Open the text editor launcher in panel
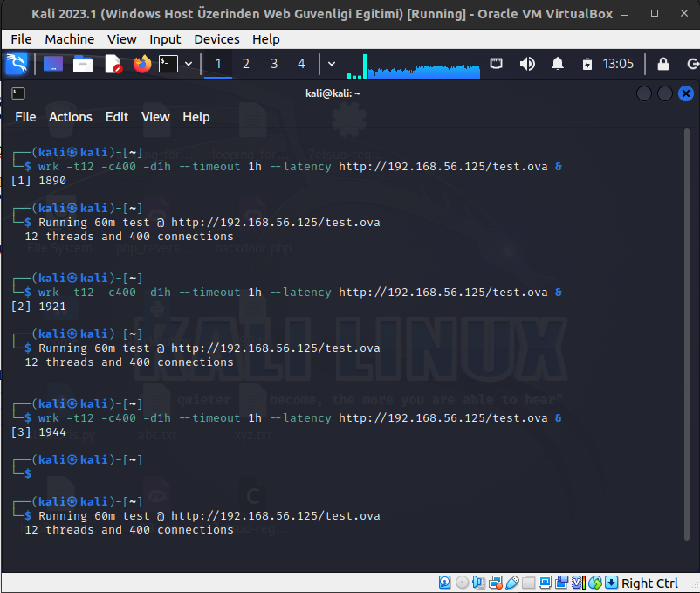 click(x=113, y=64)
